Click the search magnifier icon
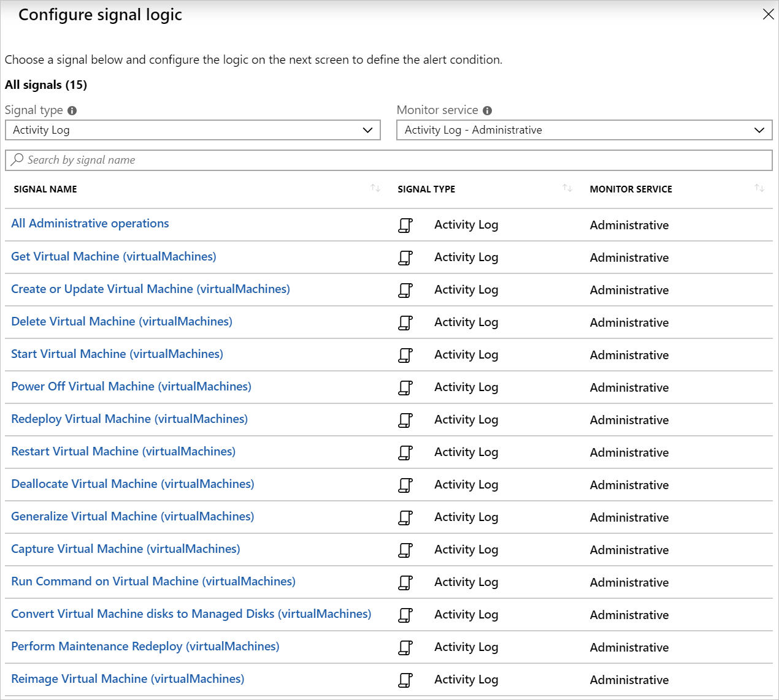This screenshot has height=700, width=779. point(17,160)
